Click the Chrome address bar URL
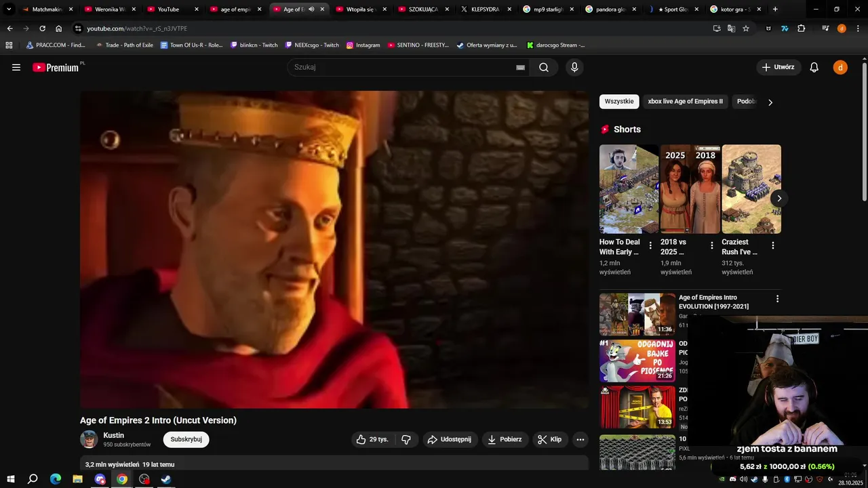The image size is (868, 488). pyautogui.click(x=137, y=28)
